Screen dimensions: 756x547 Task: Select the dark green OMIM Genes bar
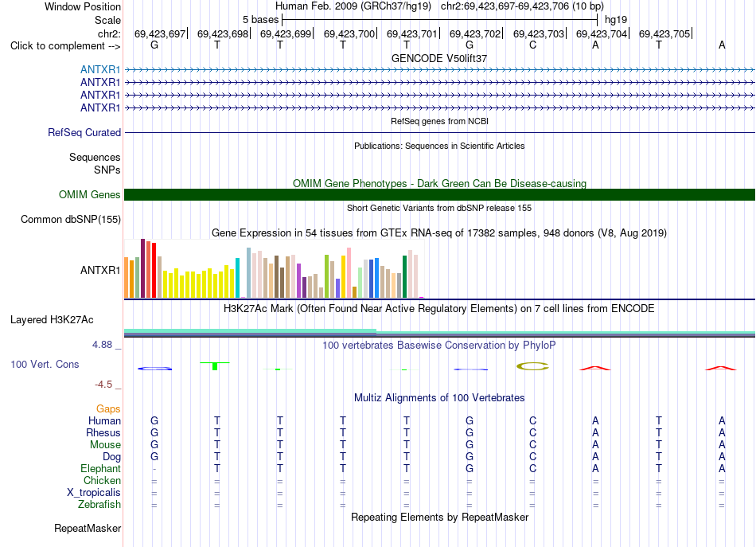(439, 194)
